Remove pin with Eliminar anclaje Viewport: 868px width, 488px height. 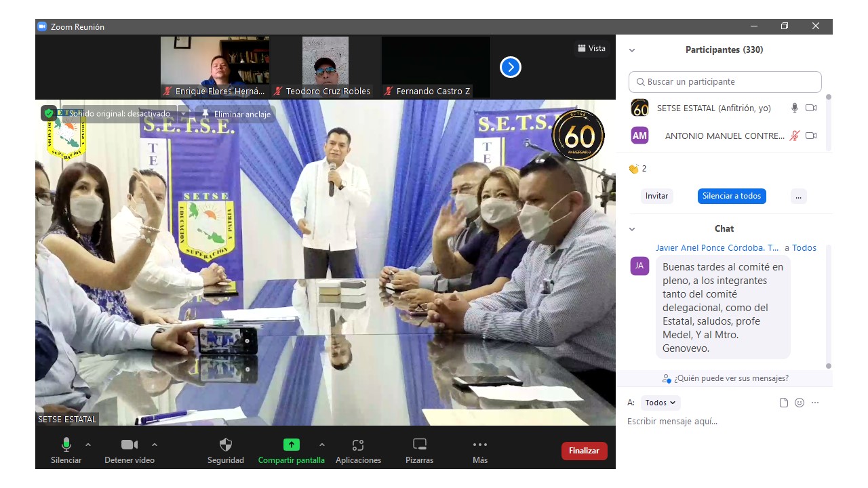pos(235,114)
